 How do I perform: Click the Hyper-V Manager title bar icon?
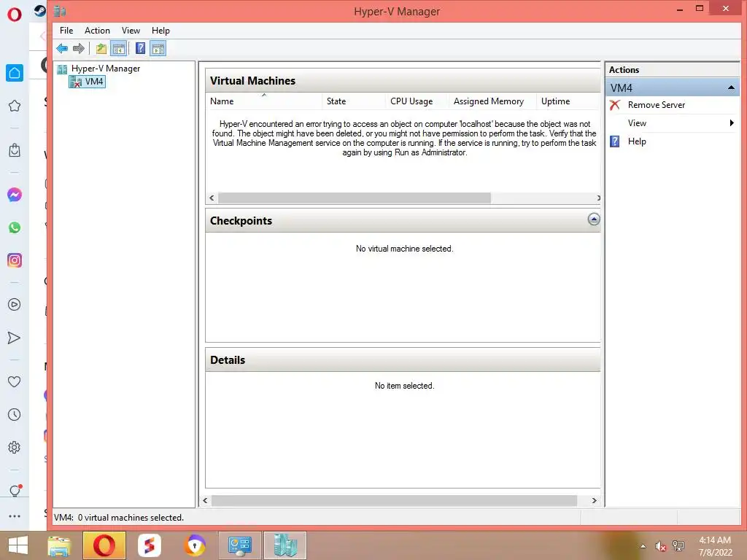click(60, 11)
